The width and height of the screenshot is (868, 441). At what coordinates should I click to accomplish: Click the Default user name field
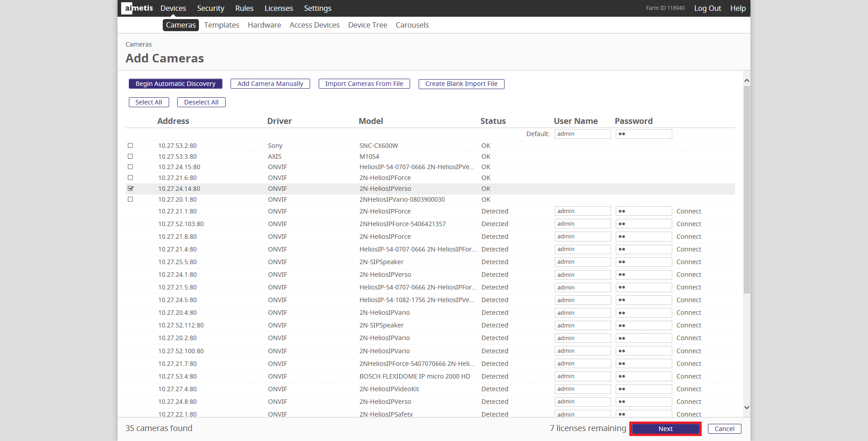[582, 134]
